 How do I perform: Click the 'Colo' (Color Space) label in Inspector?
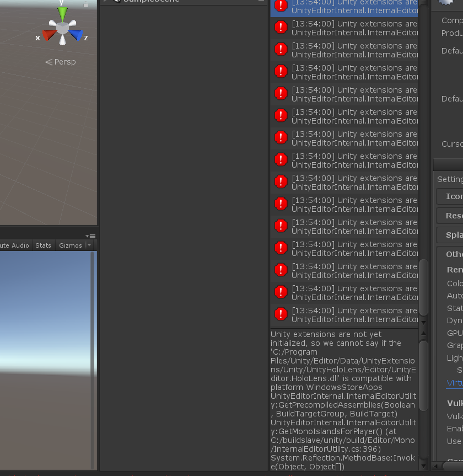point(455,284)
